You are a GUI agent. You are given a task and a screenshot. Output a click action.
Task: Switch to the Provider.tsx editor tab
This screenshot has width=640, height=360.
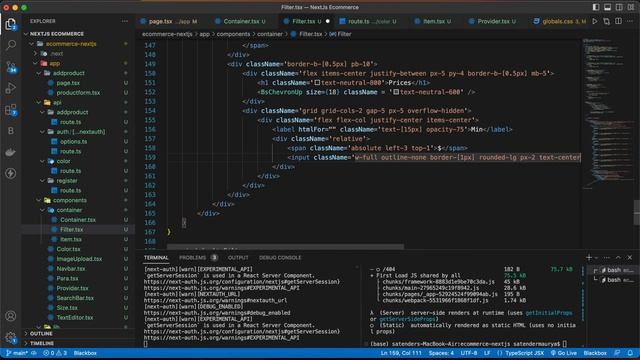pyautogui.click(x=493, y=21)
